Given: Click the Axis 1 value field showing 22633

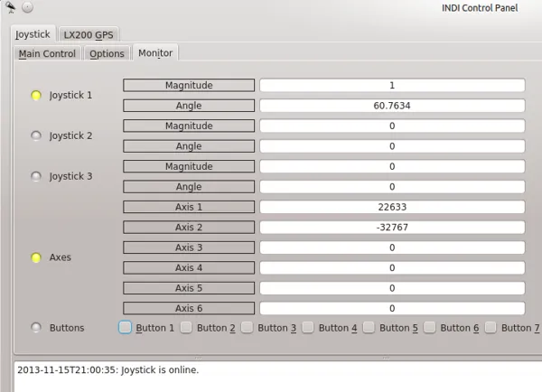Looking at the screenshot, I should [392, 207].
